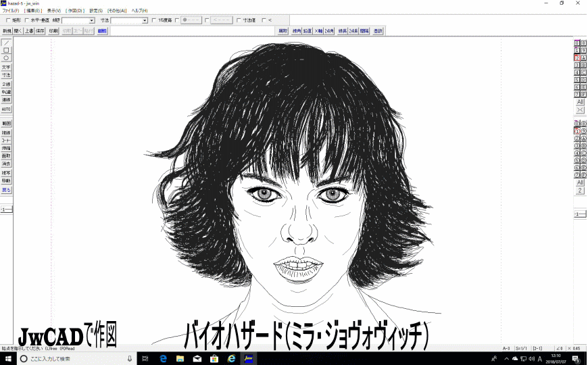Open the 基設 basic settings tool
Screen dimensions: 588x365
tap(378, 31)
